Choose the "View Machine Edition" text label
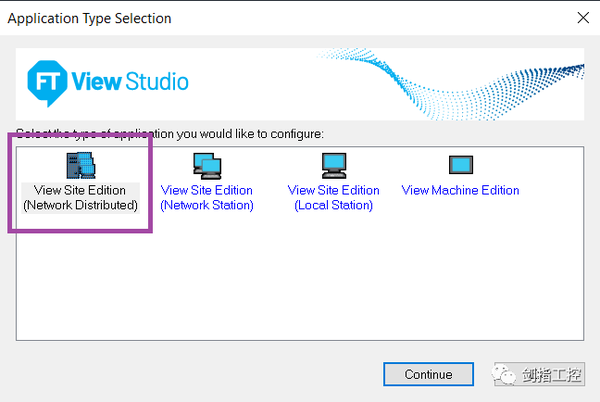The height and width of the screenshot is (402, 600). point(460,190)
